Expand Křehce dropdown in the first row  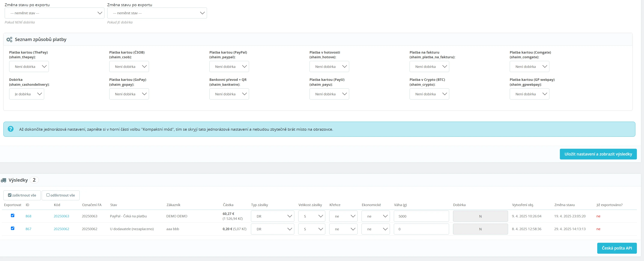[x=343, y=216]
